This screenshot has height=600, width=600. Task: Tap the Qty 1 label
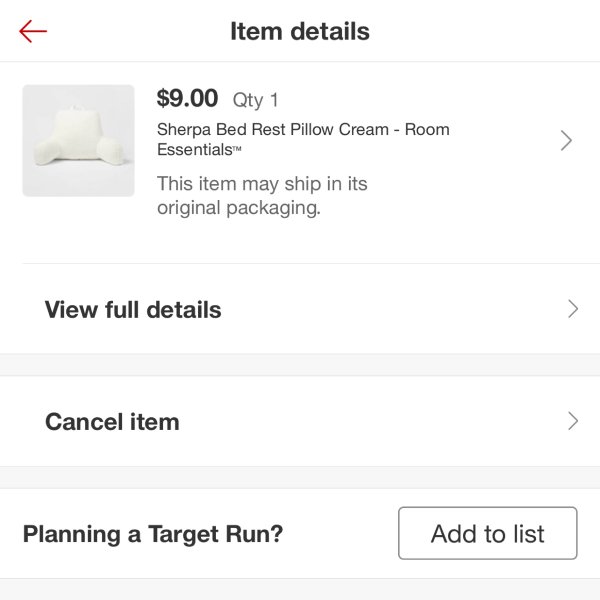coord(255,100)
